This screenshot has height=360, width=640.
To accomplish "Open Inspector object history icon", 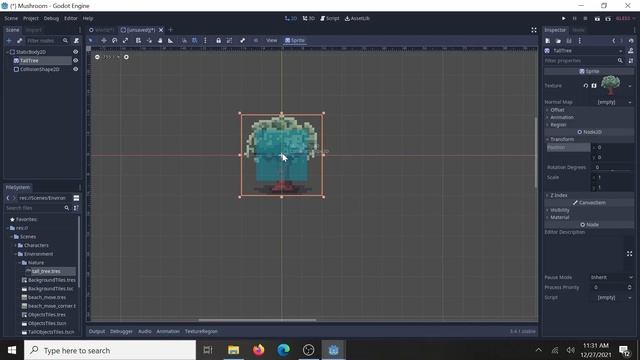I will 631,41.
